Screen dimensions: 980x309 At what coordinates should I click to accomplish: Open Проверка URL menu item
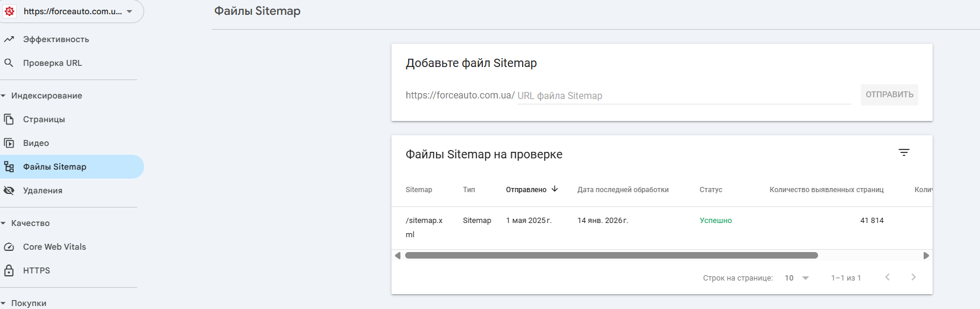point(52,63)
